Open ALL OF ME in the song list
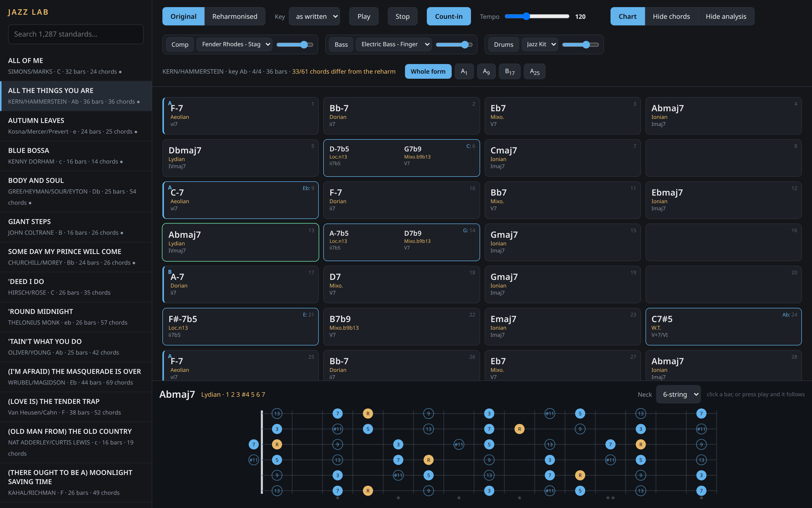 click(x=76, y=66)
